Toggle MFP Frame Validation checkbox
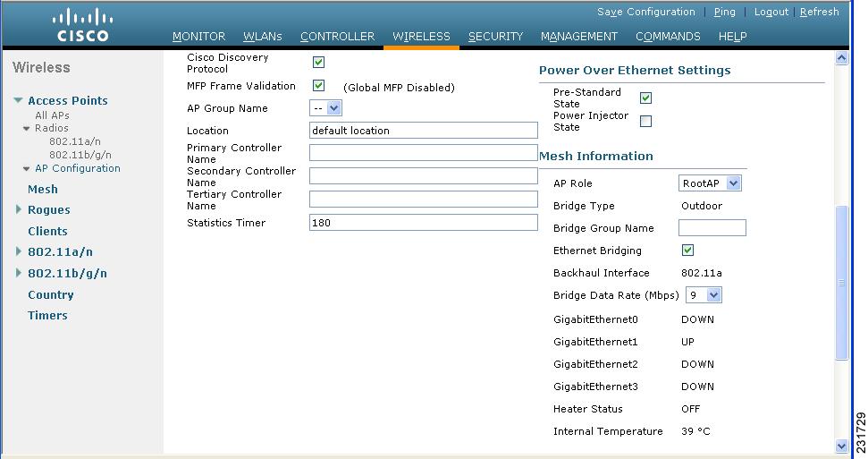The image size is (868, 459). (318, 85)
